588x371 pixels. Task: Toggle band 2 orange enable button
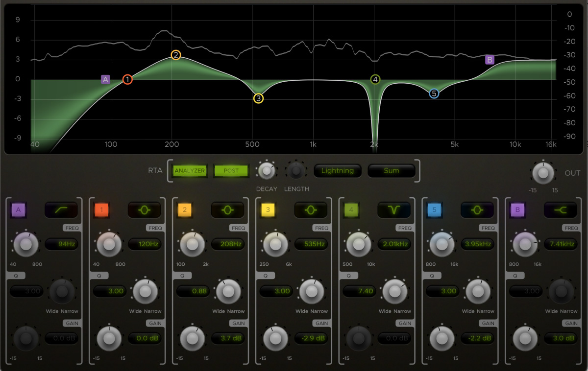tap(185, 210)
